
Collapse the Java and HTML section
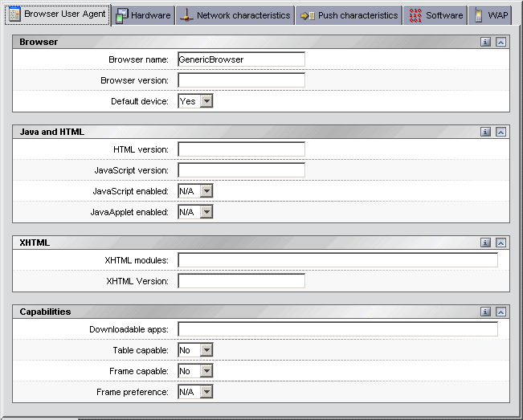pyautogui.click(x=501, y=132)
